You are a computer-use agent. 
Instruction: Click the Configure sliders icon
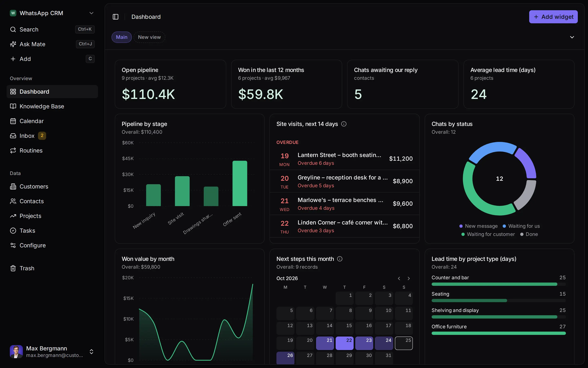click(13, 245)
